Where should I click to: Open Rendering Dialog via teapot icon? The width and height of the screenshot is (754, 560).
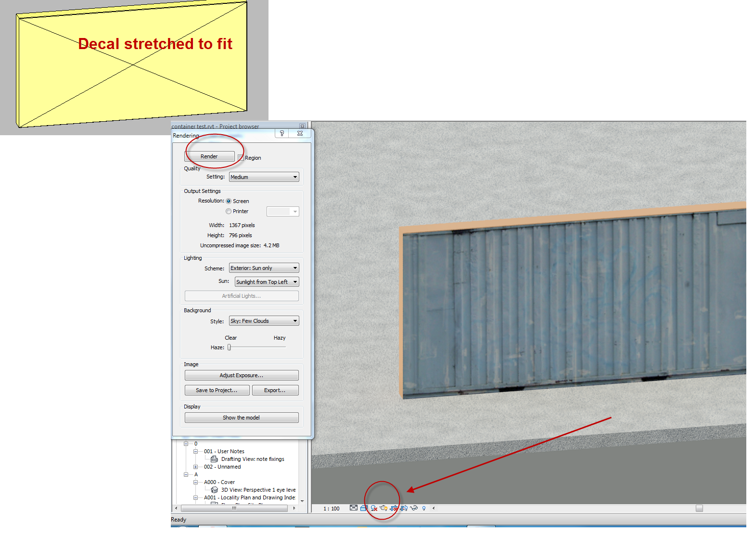pos(383,508)
